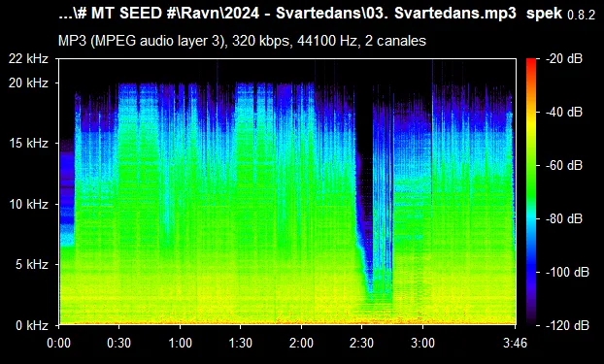
Task: Click the spectrogram plot area
Action: [287, 192]
